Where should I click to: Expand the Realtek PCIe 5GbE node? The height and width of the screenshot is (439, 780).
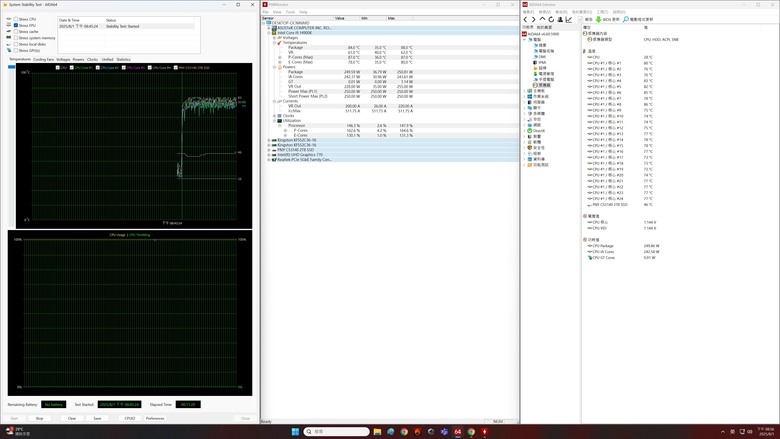click(269, 160)
